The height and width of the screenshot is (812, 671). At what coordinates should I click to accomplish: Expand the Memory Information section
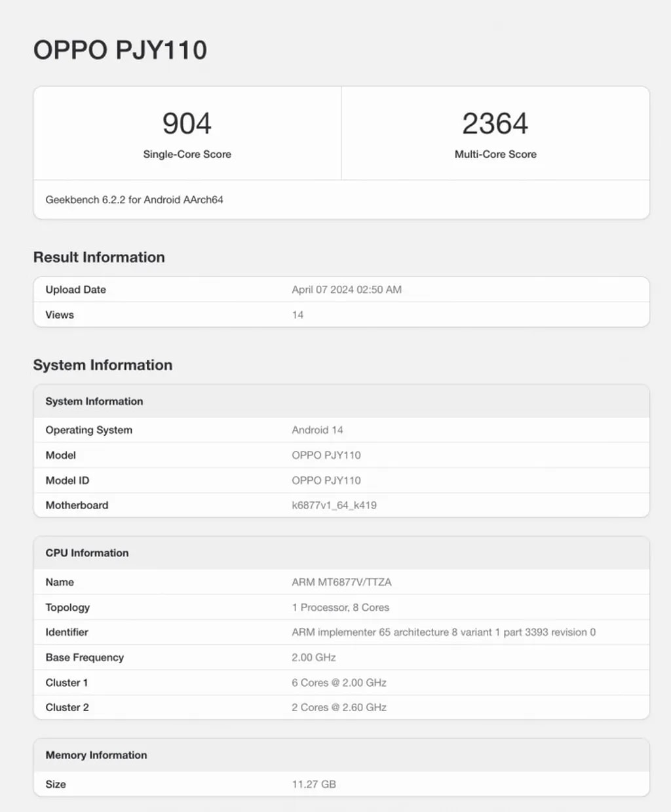click(96, 755)
